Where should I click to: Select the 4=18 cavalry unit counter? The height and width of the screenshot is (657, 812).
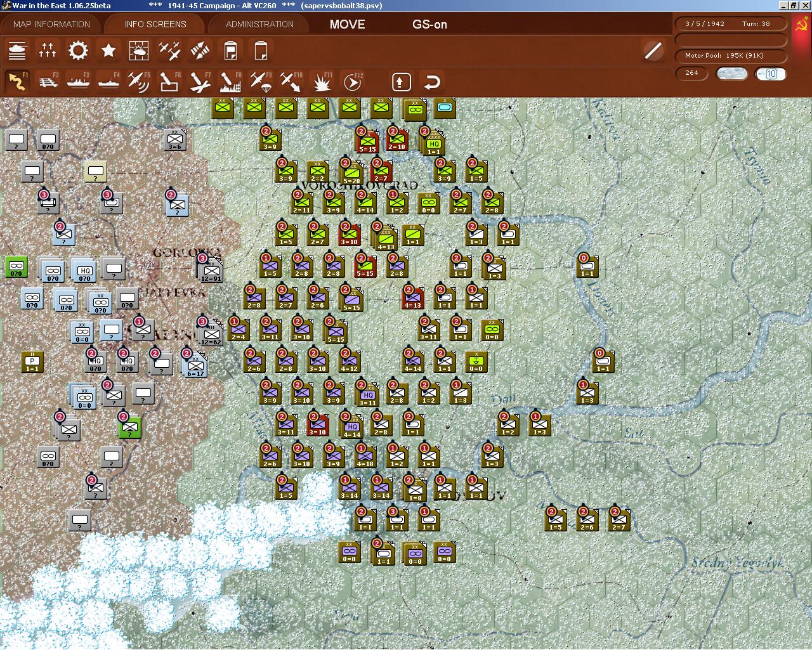tap(365, 455)
